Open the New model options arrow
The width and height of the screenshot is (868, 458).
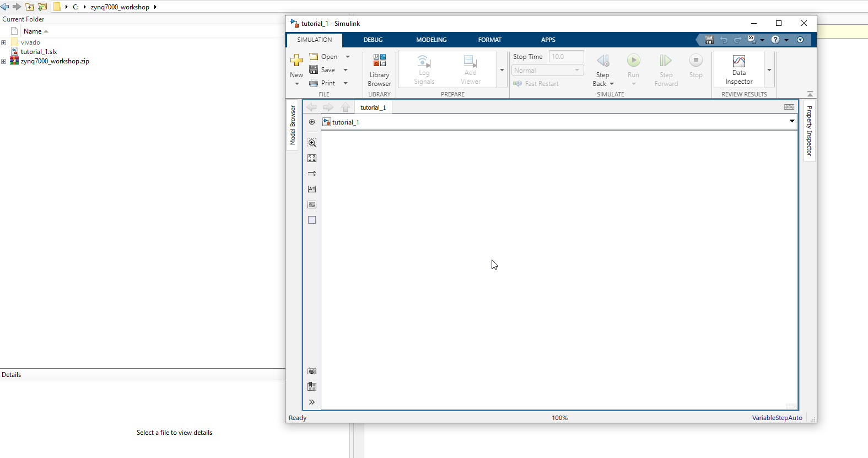[x=297, y=84]
